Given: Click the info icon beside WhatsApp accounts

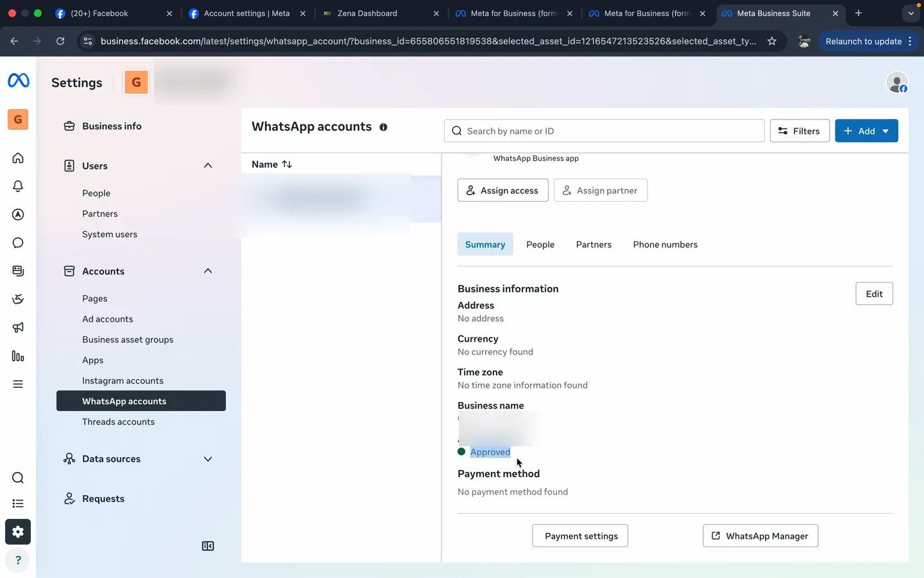Looking at the screenshot, I should click(x=383, y=127).
